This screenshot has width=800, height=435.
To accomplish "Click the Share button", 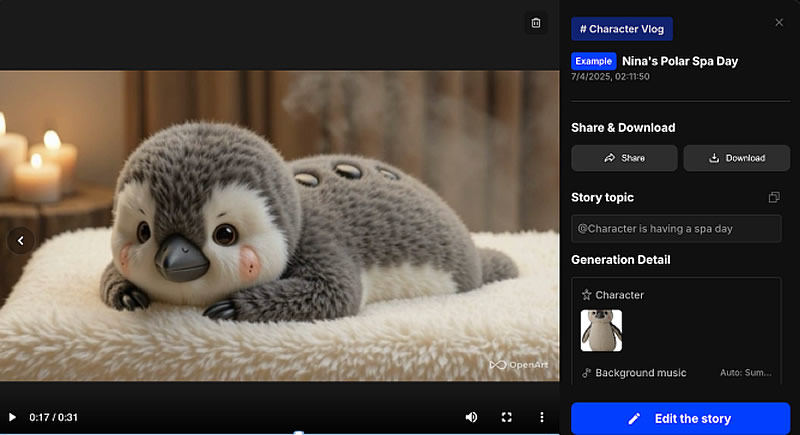I will pyautogui.click(x=624, y=158).
